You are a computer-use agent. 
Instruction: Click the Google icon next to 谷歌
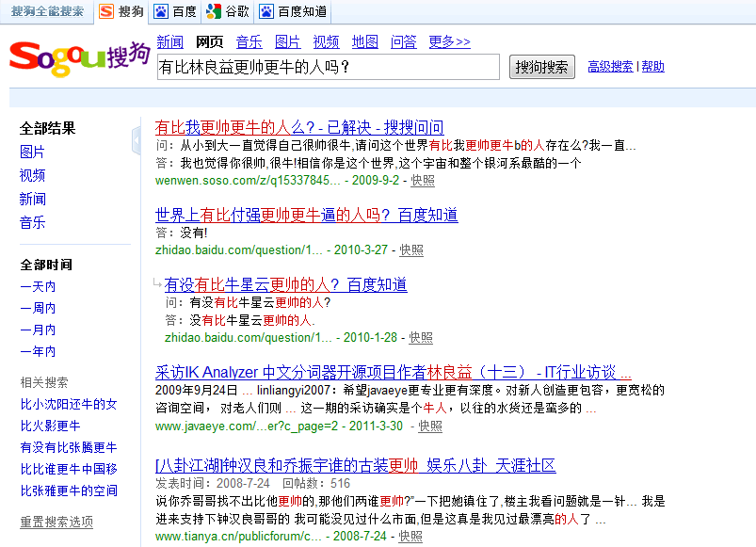pos(214,11)
